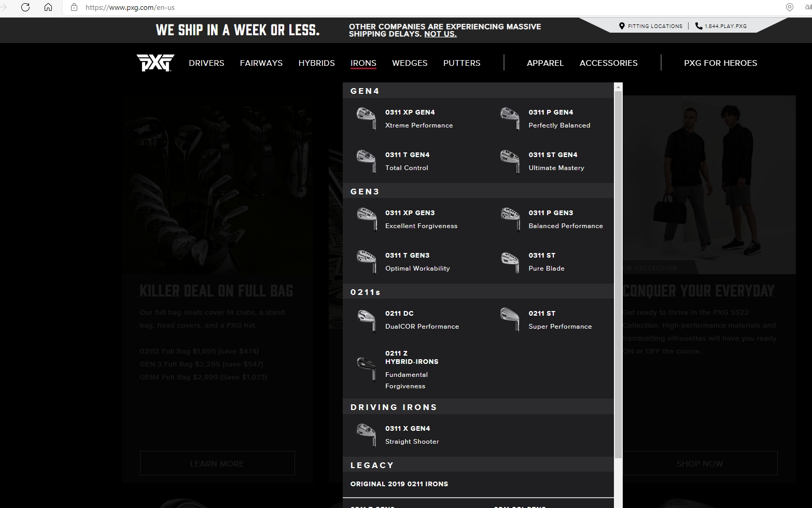Open the Accessories menu

click(608, 63)
